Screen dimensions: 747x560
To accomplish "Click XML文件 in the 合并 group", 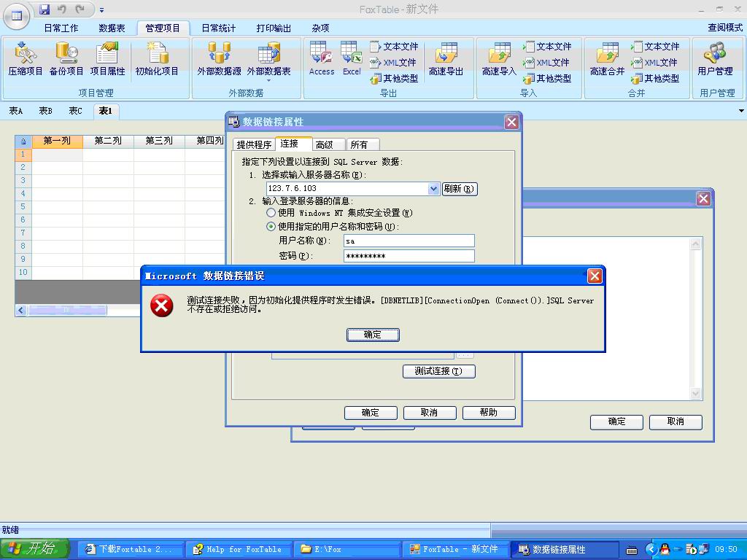I will (654, 63).
